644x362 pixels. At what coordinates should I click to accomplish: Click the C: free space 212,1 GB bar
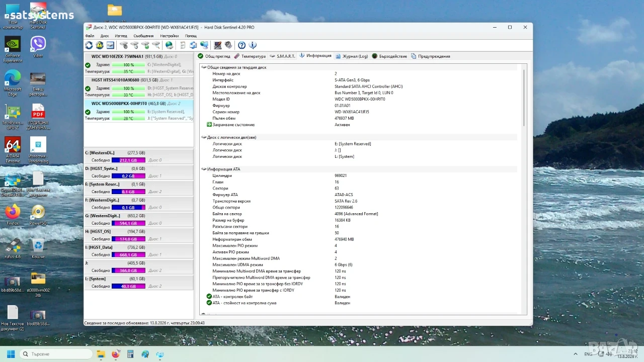[128, 160]
